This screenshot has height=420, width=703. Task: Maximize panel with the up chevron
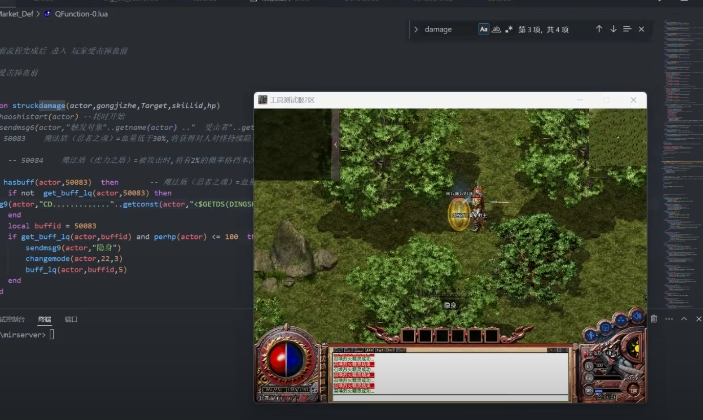pos(684,319)
